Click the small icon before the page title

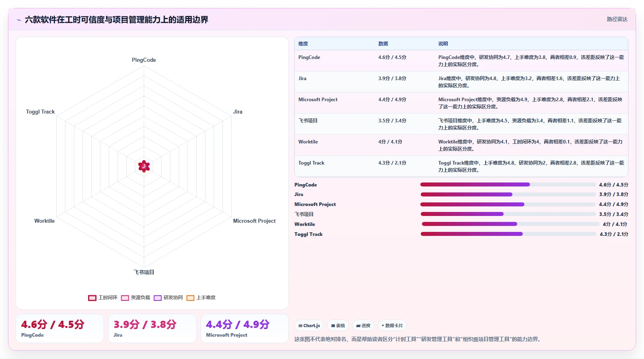point(19,20)
